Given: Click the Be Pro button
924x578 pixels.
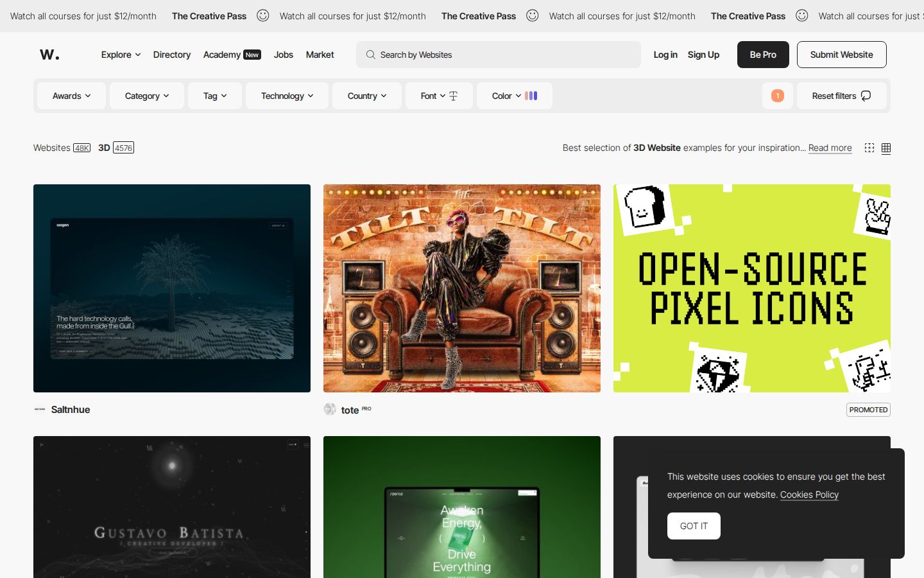Looking at the screenshot, I should (763, 55).
